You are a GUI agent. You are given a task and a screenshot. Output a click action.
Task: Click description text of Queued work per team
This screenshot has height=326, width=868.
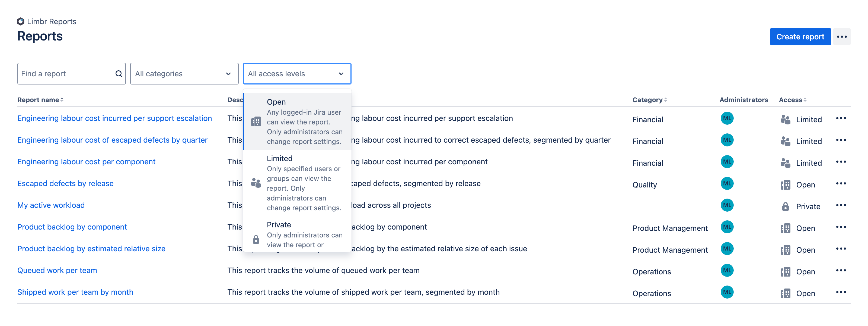coord(323,270)
